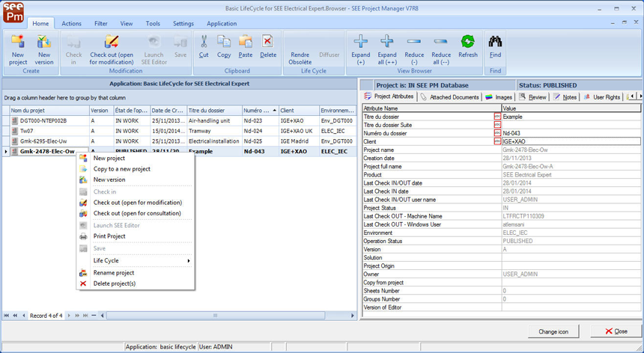This screenshot has height=353, width=644.
Task: Go to next record arrow
Action: (x=69, y=316)
